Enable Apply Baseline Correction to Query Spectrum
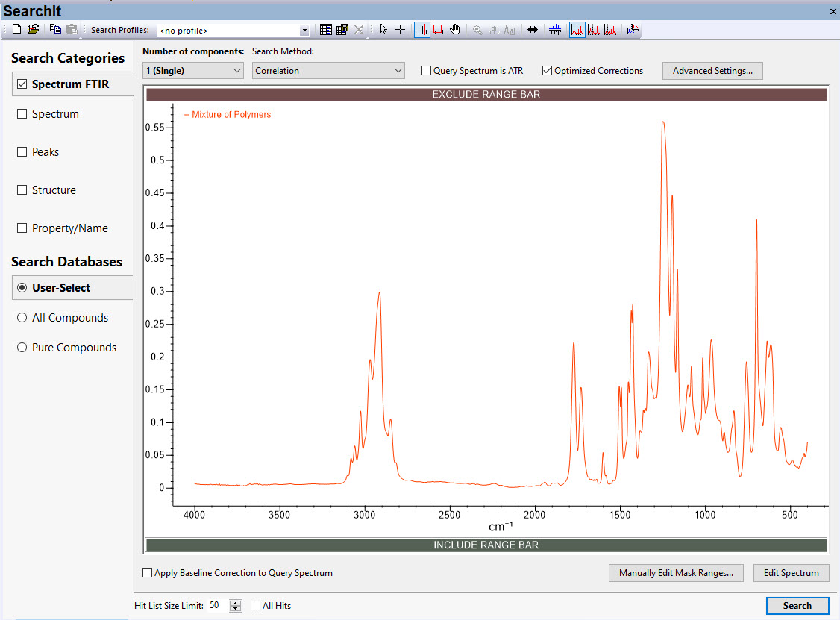This screenshot has height=620, width=840. tap(148, 573)
